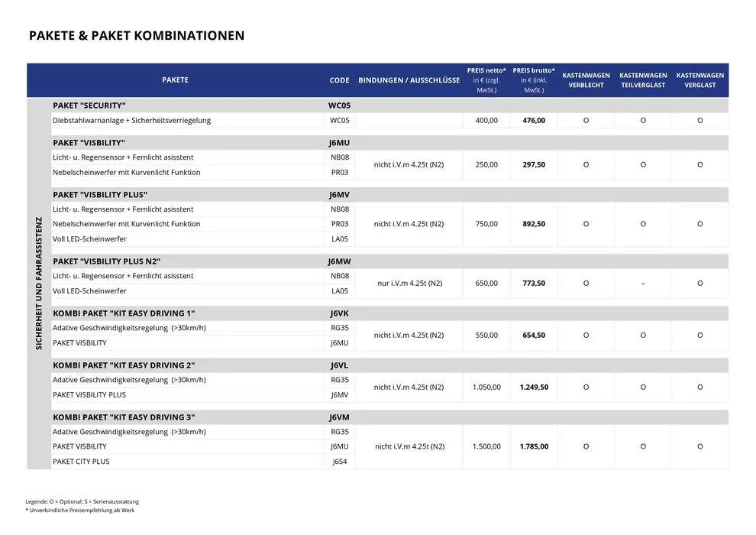Click the "BINDUNGEN / AUSSCHLÜSSE" column header

(x=409, y=80)
